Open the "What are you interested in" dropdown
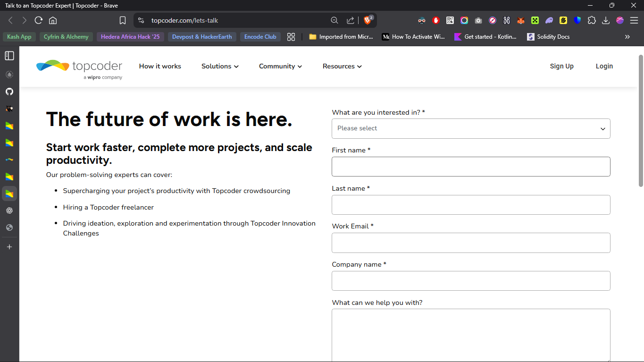644x362 pixels. pos(471,128)
